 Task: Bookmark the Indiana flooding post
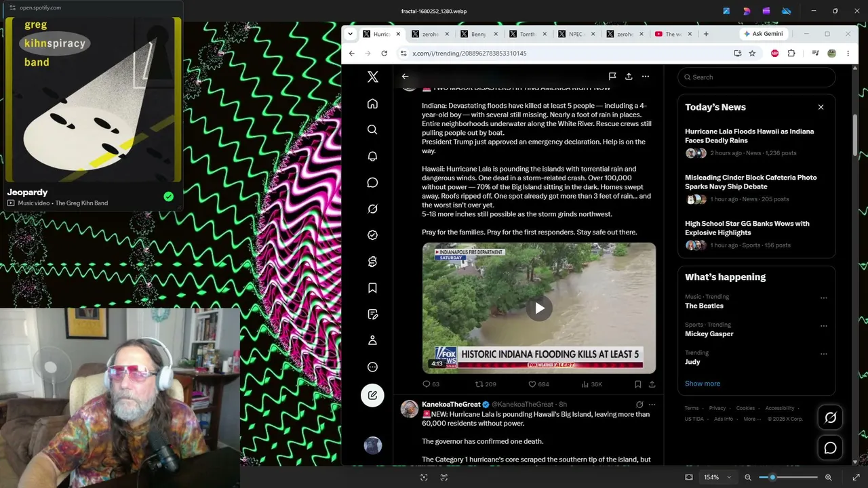pos(637,384)
